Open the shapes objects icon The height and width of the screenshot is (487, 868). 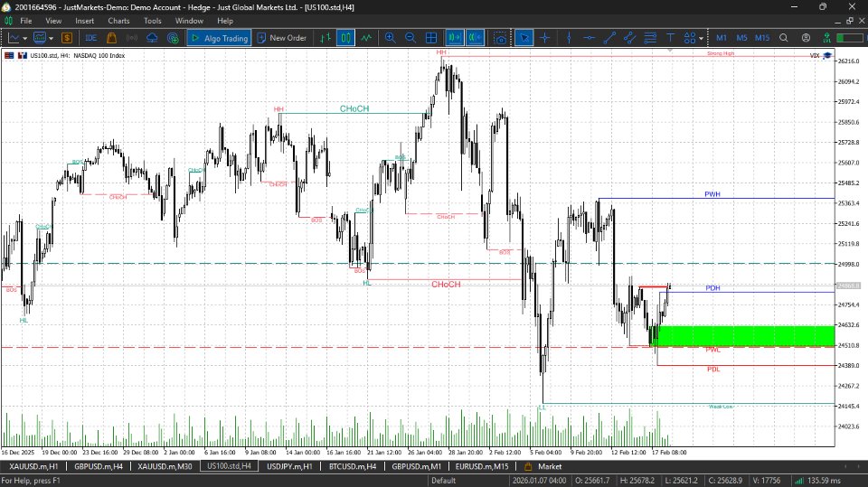pos(690,38)
